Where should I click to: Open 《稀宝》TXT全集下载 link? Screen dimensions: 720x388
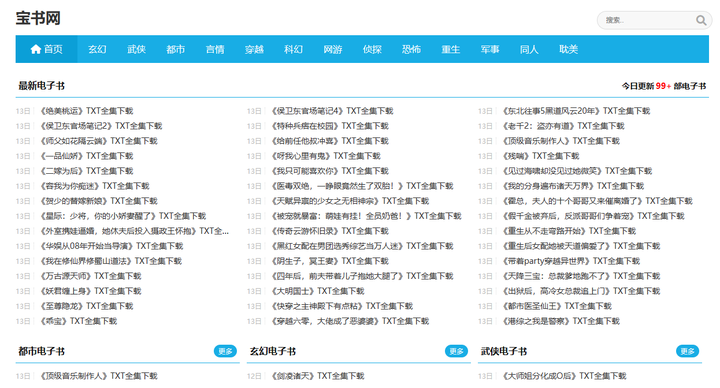[78, 321]
